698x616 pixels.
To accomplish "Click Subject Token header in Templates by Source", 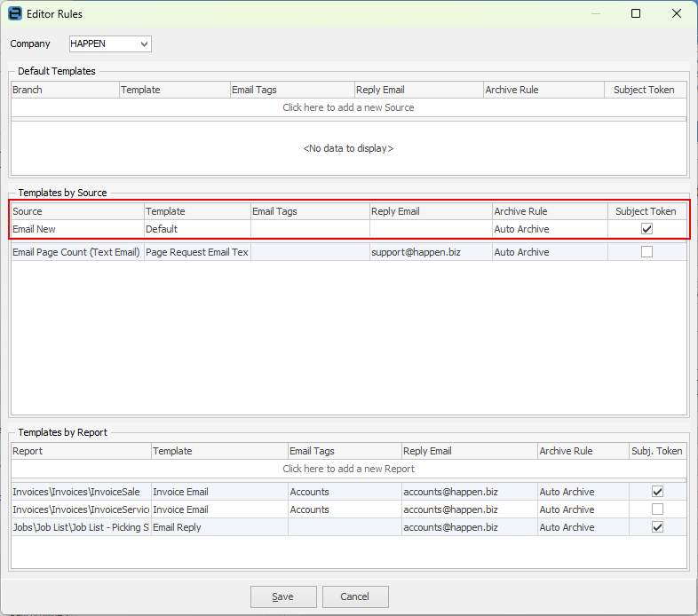I will tap(646, 211).
